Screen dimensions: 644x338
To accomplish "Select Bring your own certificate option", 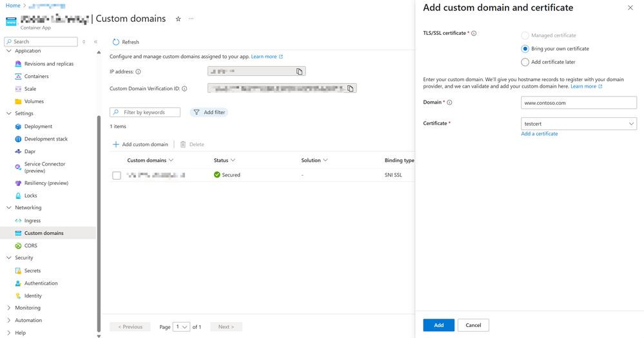I will pyautogui.click(x=525, y=49).
